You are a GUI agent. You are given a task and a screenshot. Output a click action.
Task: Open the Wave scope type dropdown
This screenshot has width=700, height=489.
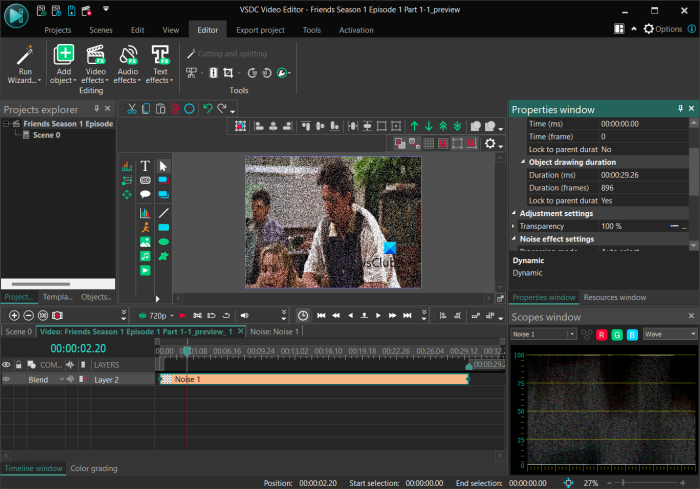click(x=670, y=334)
